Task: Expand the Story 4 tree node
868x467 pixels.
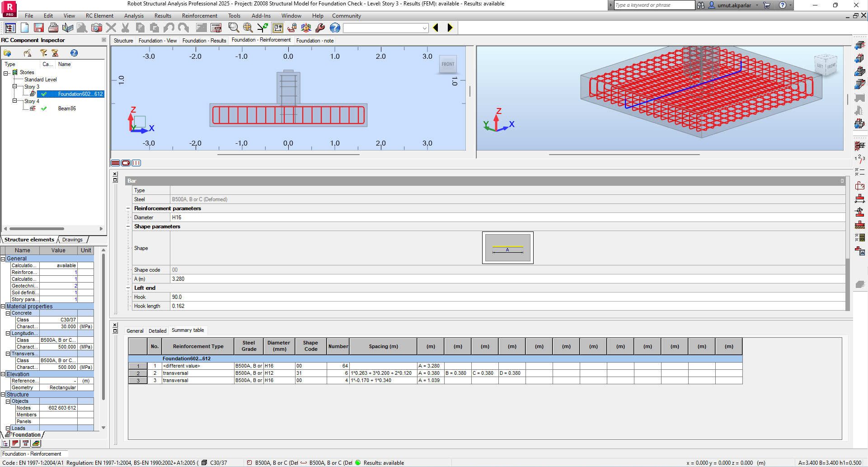Action: [15, 101]
